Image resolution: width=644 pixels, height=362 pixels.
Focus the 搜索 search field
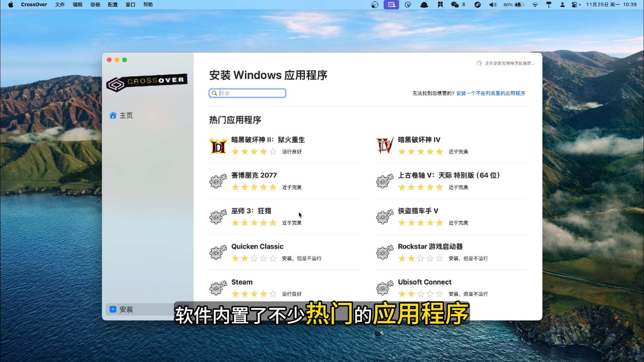[248, 93]
